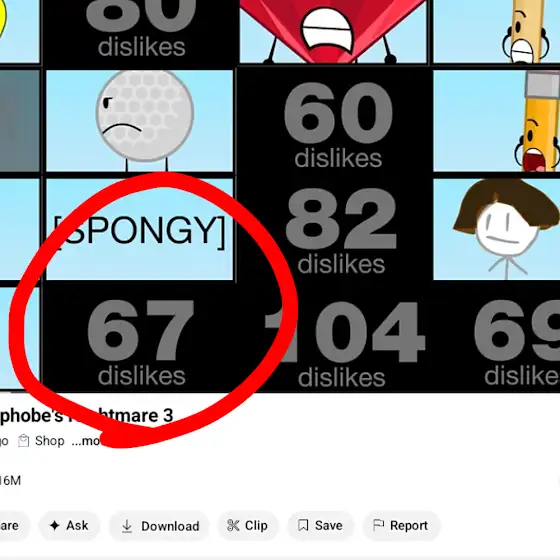Click the Golf Ball character thumbnail
The image size is (560, 560).
tap(139, 121)
